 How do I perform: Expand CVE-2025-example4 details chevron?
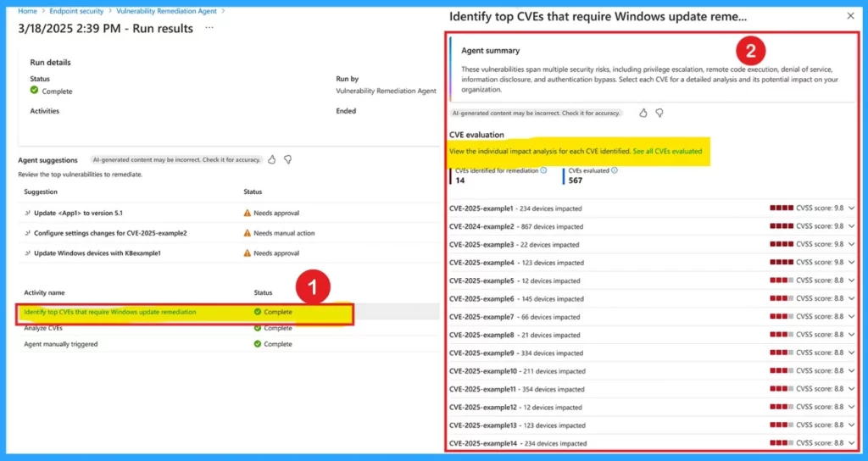point(851,263)
